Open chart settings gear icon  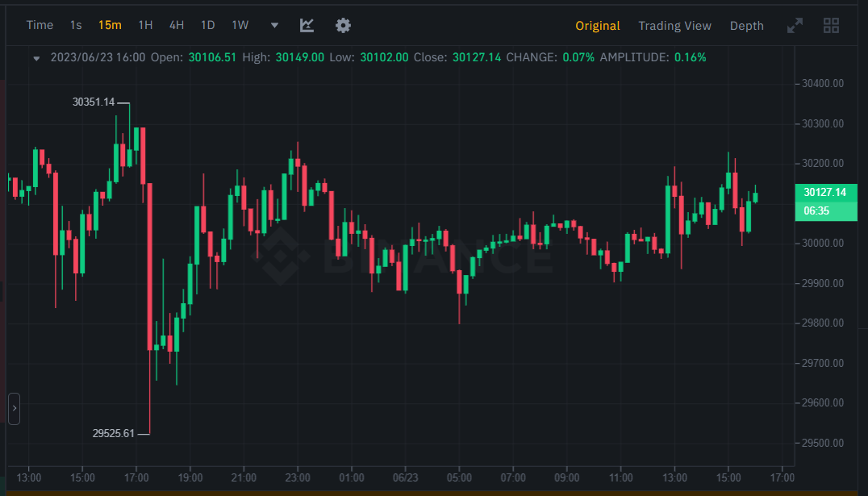pos(343,26)
